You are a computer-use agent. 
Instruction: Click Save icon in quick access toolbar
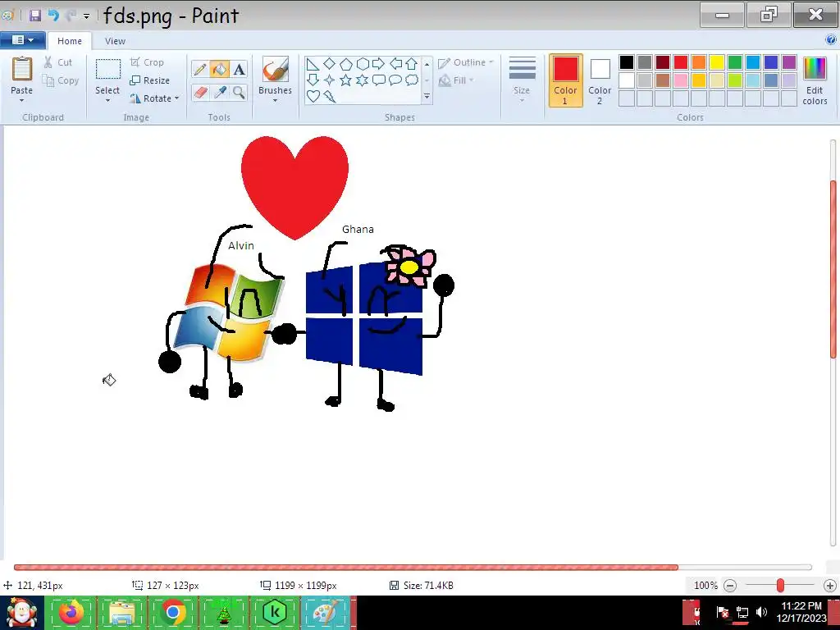pos(35,15)
